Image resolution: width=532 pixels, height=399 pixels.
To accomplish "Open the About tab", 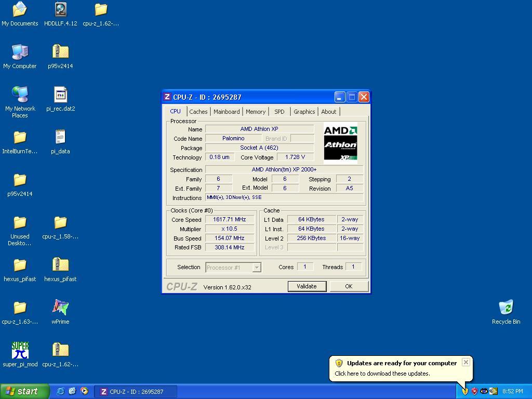I will coord(328,112).
